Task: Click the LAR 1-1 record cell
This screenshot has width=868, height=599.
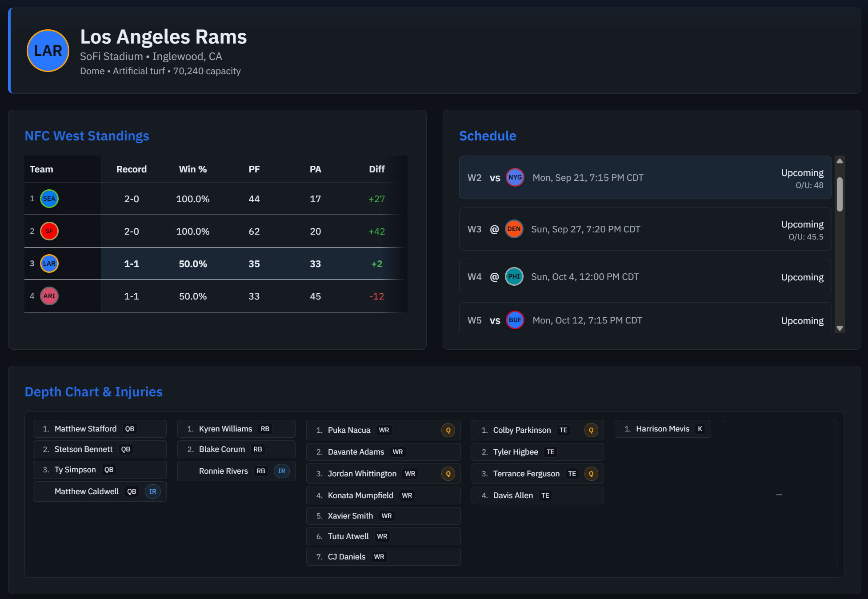Action: pyautogui.click(x=132, y=264)
